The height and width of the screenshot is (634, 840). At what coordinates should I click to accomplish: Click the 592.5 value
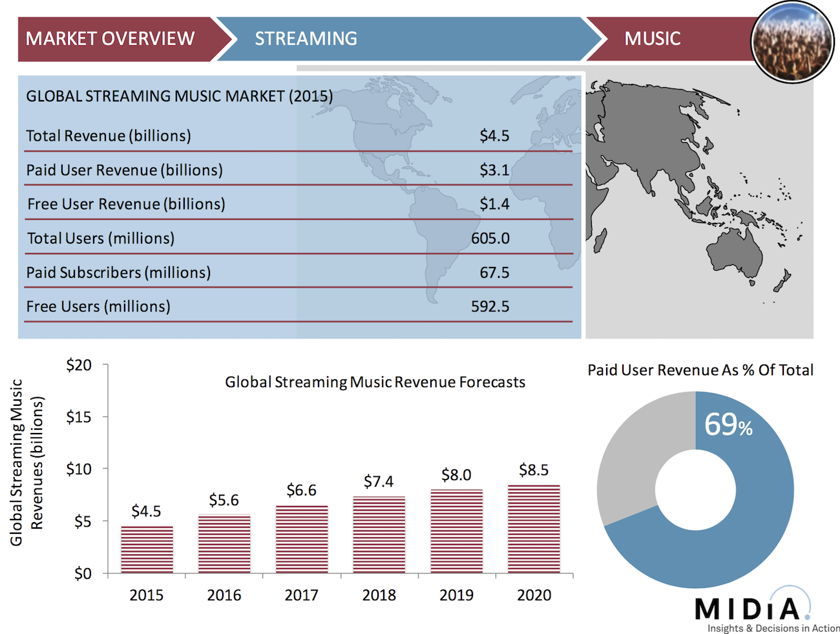point(490,306)
